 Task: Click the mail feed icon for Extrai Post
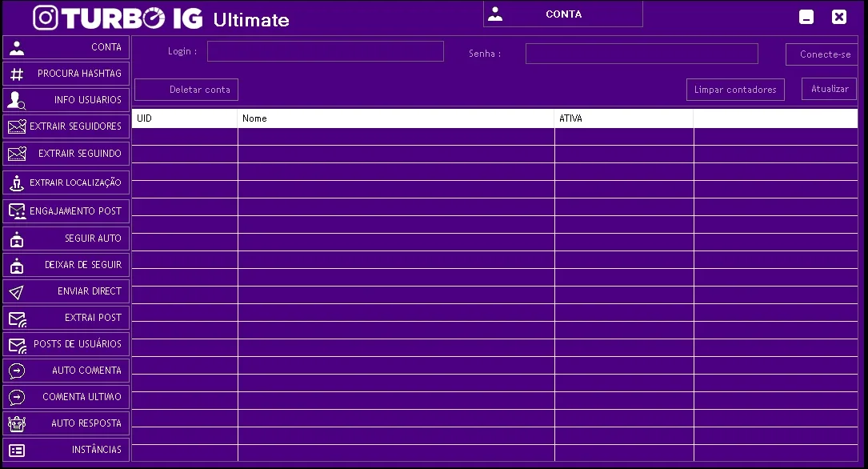pos(17,319)
